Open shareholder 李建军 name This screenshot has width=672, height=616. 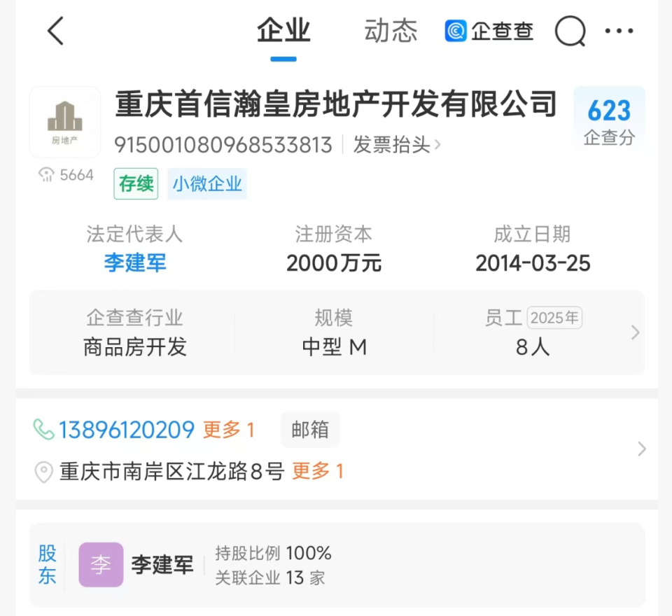point(162,565)
